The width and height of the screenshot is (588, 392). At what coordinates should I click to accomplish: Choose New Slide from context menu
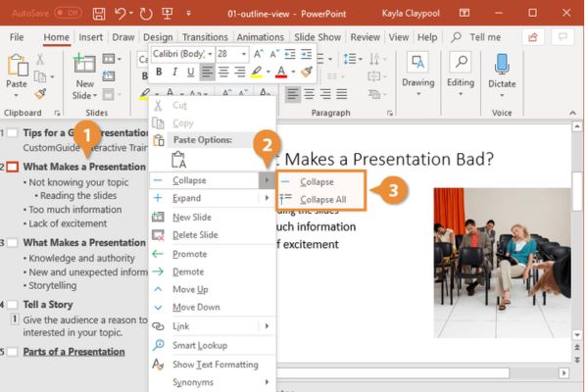213,218
